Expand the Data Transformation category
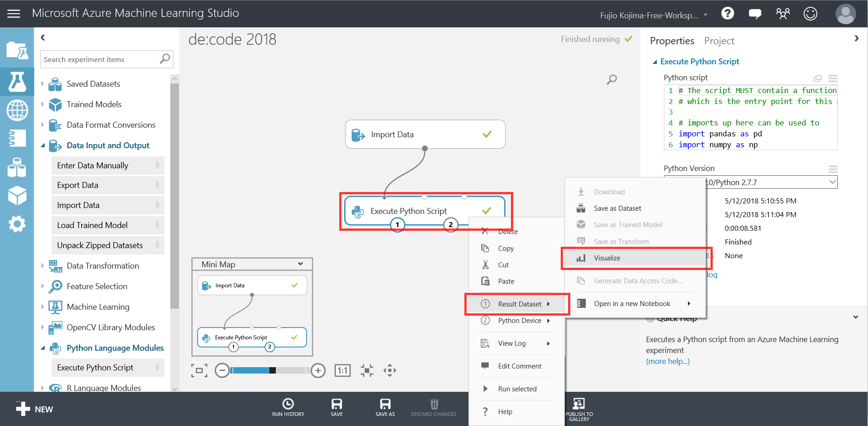The image size is (868, 426). click(42, 265)
